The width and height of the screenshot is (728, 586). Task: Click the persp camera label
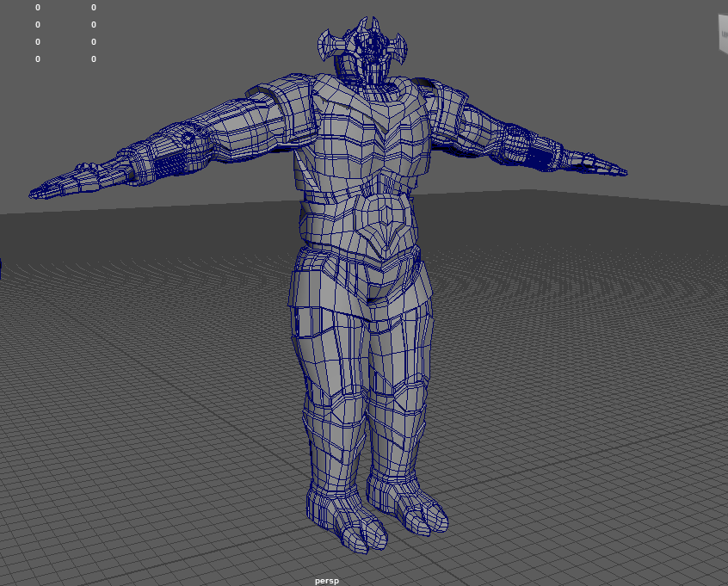(327, 581)
